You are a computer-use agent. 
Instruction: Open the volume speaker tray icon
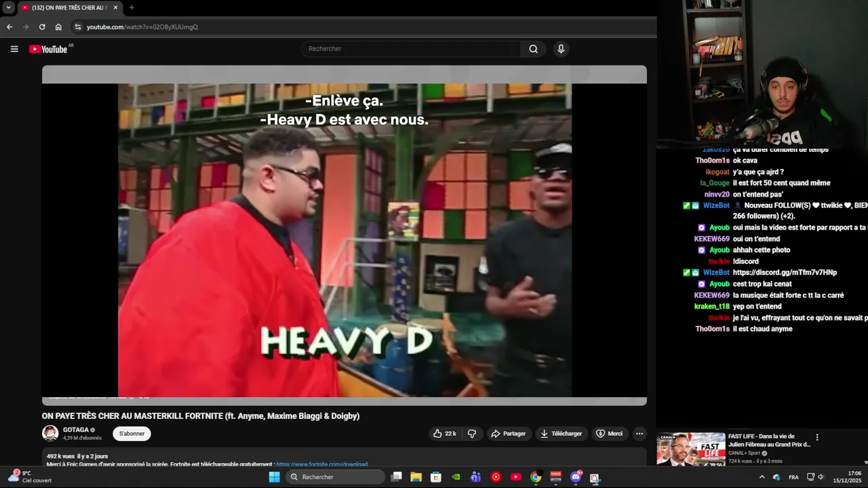click(821, 477)
